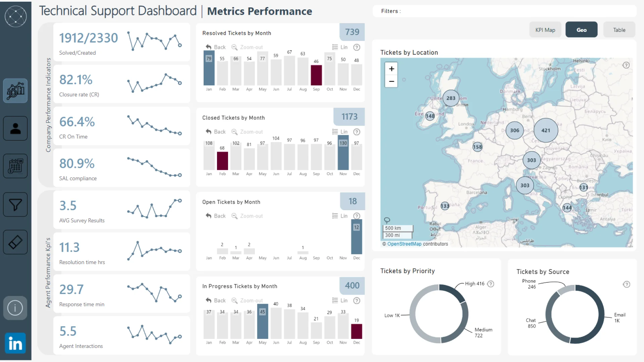Image resolution: width=644 pixels, height=362 pixels.
Task: Click the 306 cluster bubble on the map
Action: tap(515, 130)
